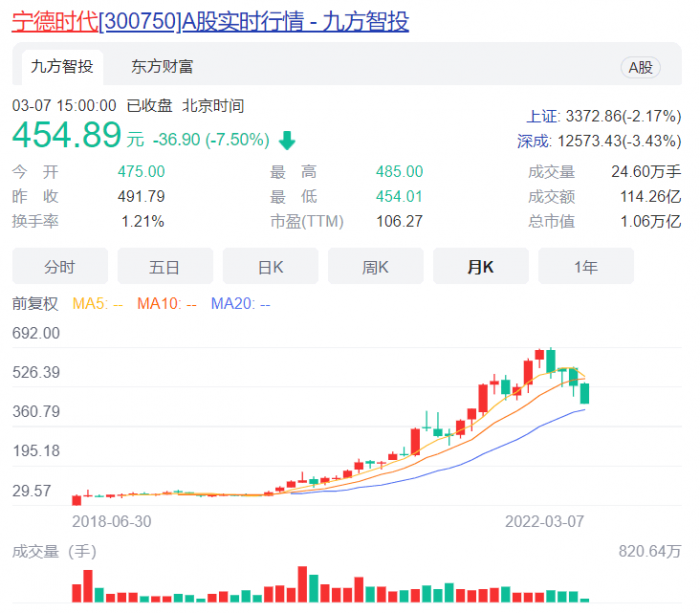Click the 2018-06-30 start date label
Screen dimensions: 700x613
click(111, 521)
